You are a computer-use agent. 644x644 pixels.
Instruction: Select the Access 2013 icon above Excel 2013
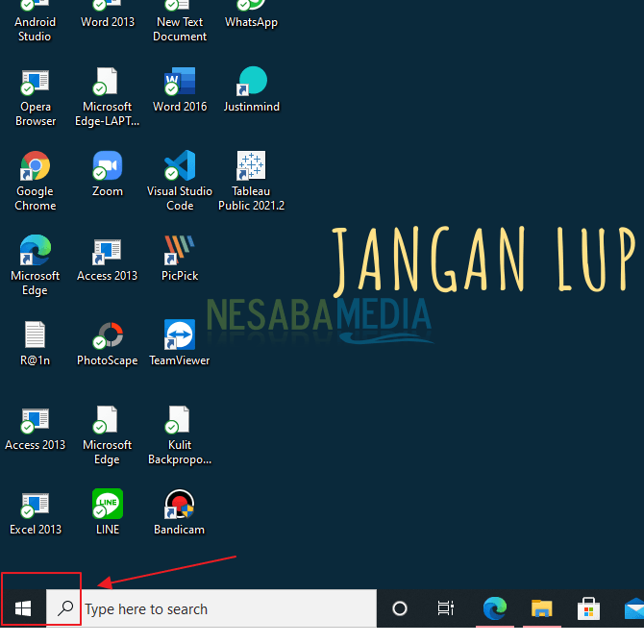click(36, 429)
